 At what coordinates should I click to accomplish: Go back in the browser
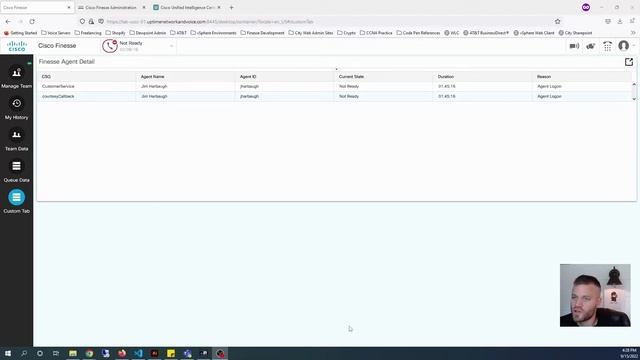click(8, 21)
